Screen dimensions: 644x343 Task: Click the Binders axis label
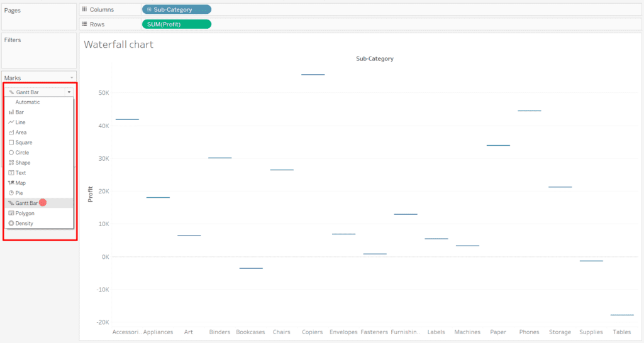(x=219, y=332)
